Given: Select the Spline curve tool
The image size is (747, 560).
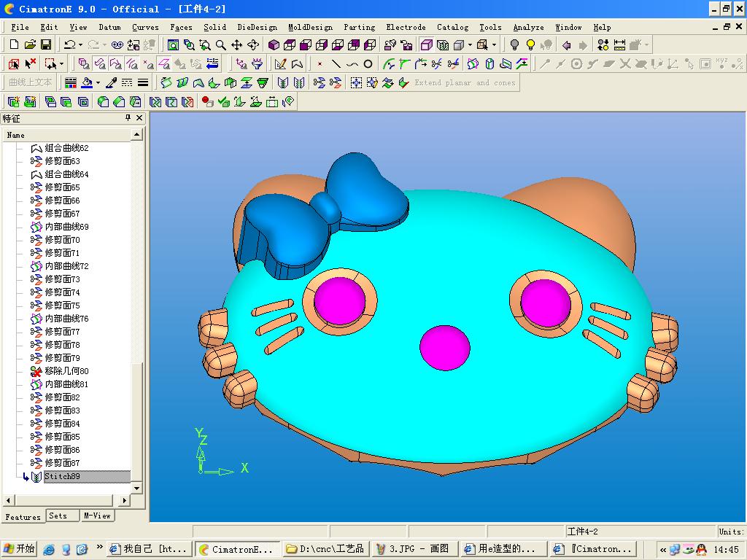Looking at the screenshot, I should click(x=352, y=64).
